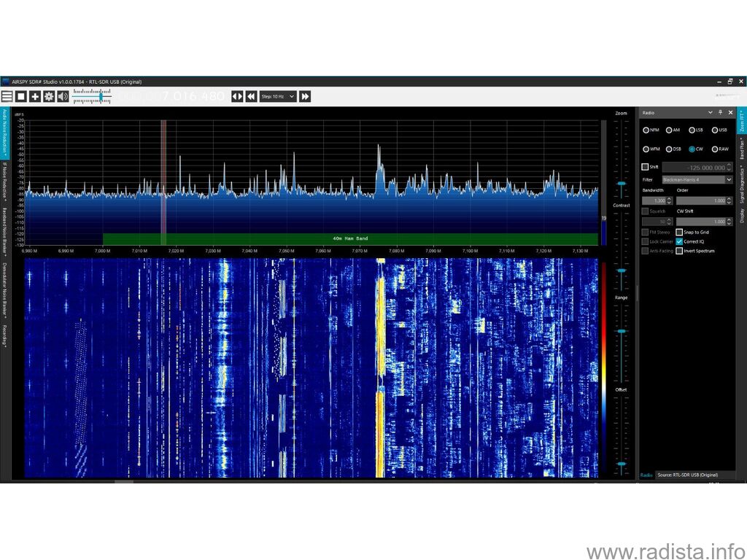The width and height of the screenshot is (747, 560).
Task: Enable the Snap to Grid checkbox
Action: point(679,233)
